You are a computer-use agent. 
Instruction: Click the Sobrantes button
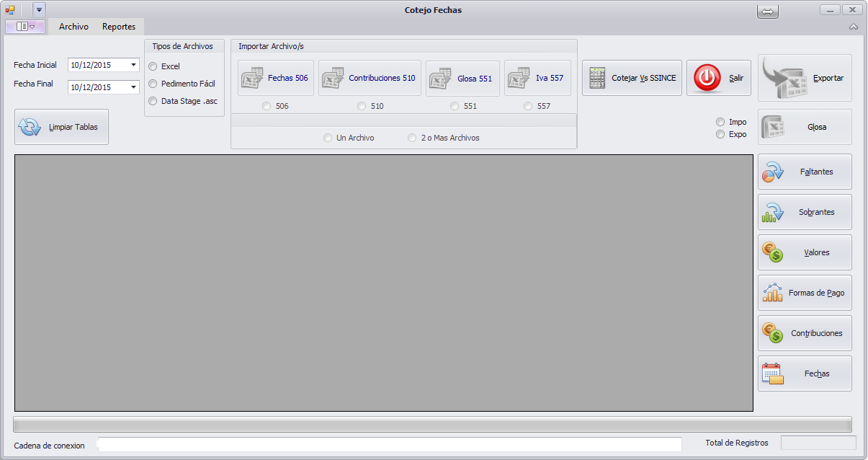805,212
